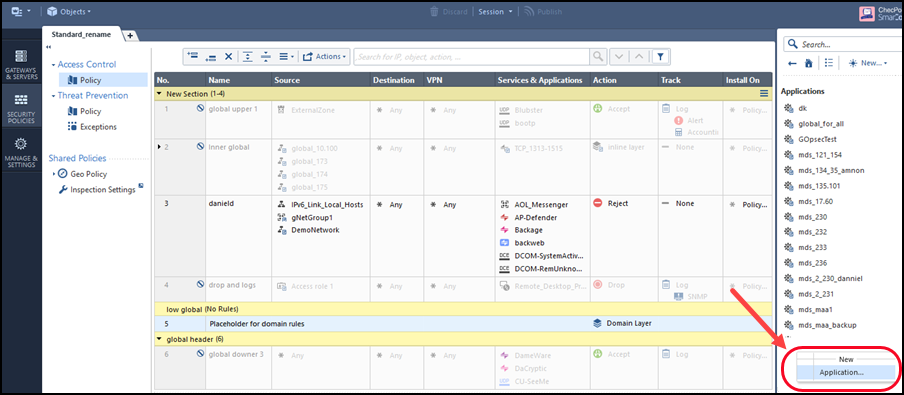This screenshot has width=904, height=395.
Task: Toggle disabled icon on global upper 1 rule
Action: (200, 108)
